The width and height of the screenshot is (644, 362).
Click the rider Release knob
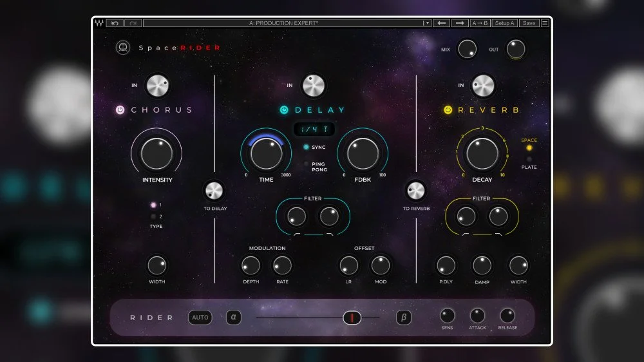507,316
